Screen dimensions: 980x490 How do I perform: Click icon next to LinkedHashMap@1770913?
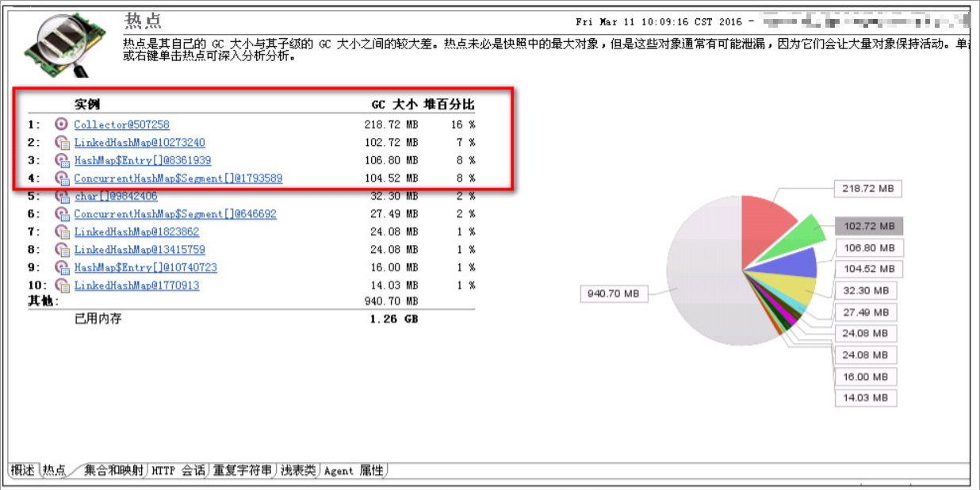coord(62,285)
